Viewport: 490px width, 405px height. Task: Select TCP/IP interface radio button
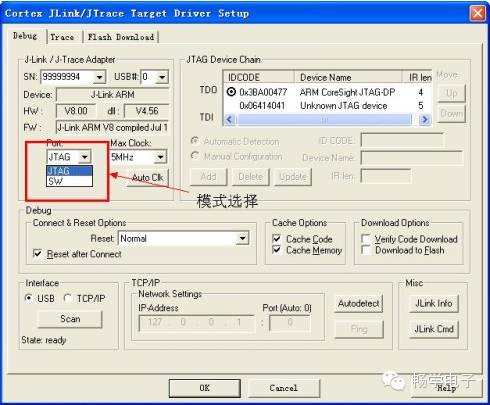68,298
